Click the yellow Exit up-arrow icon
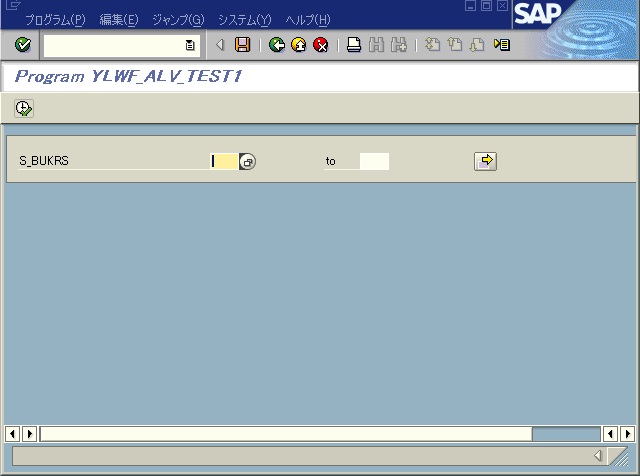The height and width of the screenshot is (476, 640). click(x=298, y=45)
